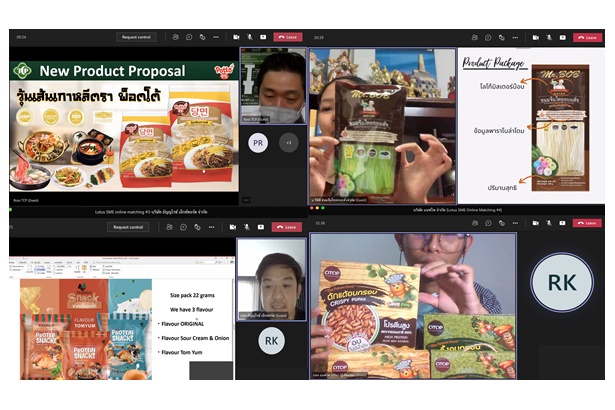The height and width of the screenshot is (410, 615).
Task: Click 'Flavour Sour Cream & Onion' slide text
Action: click(195, 338)
